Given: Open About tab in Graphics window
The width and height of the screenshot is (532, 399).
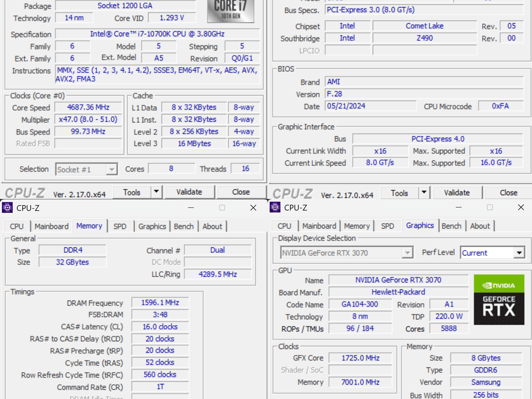Looking at the screenshot, I should pos(480,226).
